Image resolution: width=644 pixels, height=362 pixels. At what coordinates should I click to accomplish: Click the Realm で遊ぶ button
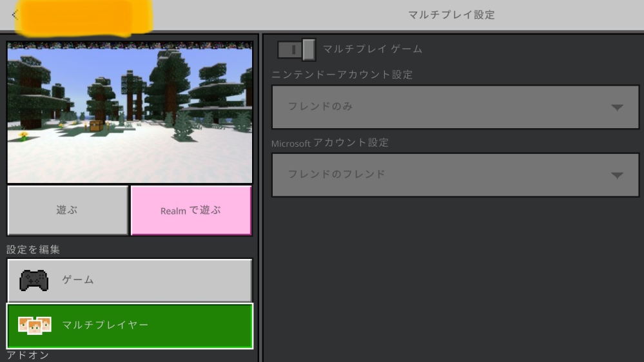191,211
